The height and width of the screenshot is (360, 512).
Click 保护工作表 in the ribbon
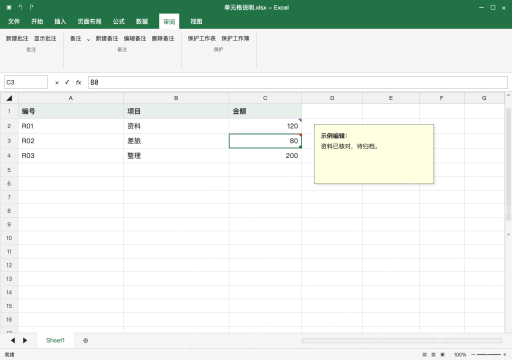[202, 39]
